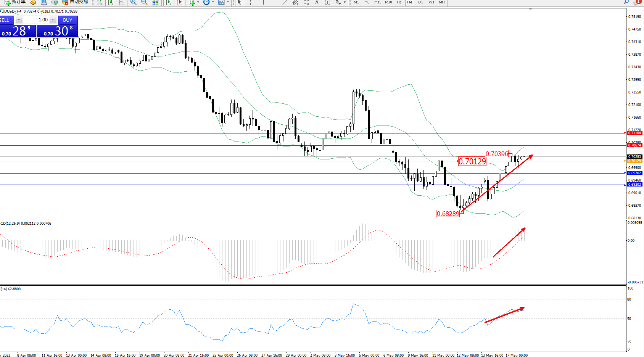Open the indicators list dropdown arrow
Viewport: 644px width, 357px height.
coord(198,2)
